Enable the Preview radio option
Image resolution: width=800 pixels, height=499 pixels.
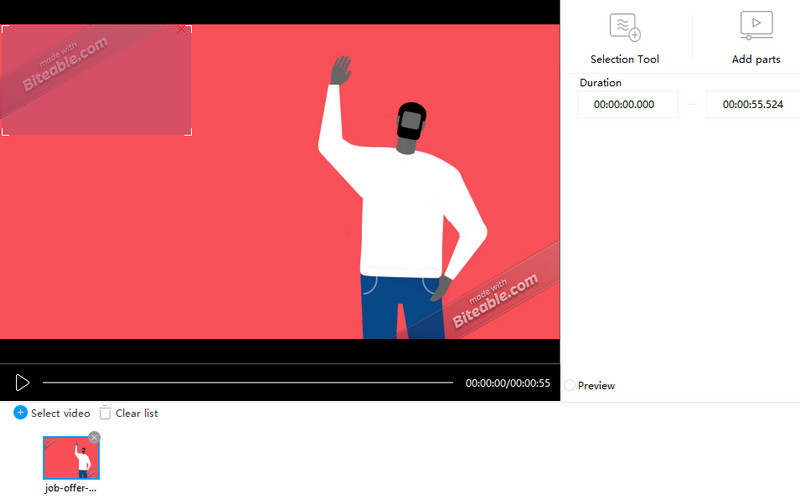tap(569, 386)
